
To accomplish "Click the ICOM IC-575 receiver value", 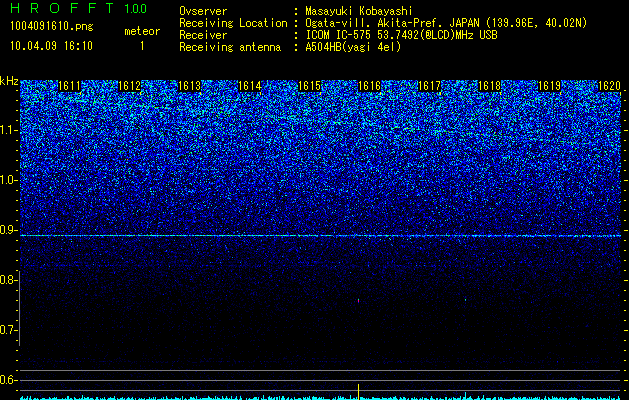I will coord(401,35).
